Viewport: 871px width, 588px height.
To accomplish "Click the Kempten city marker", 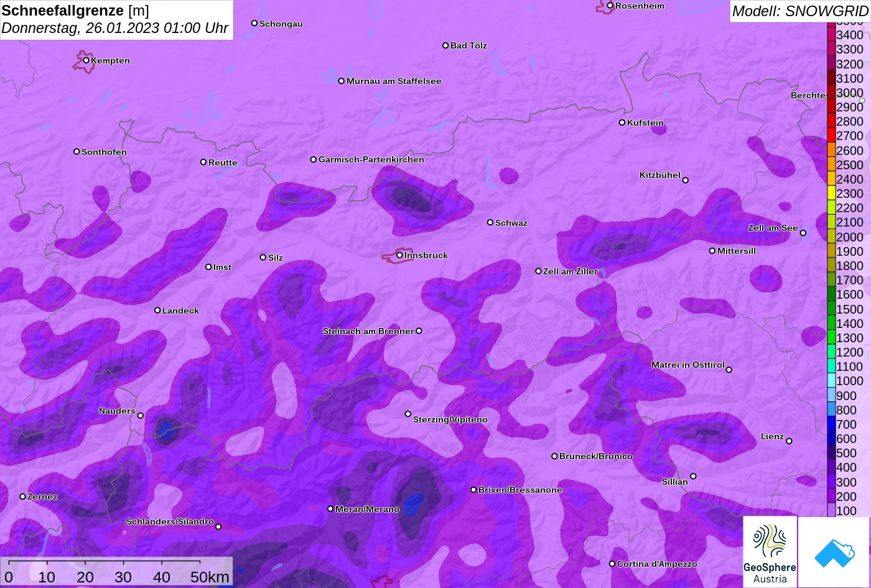I will tap(86, 60).
